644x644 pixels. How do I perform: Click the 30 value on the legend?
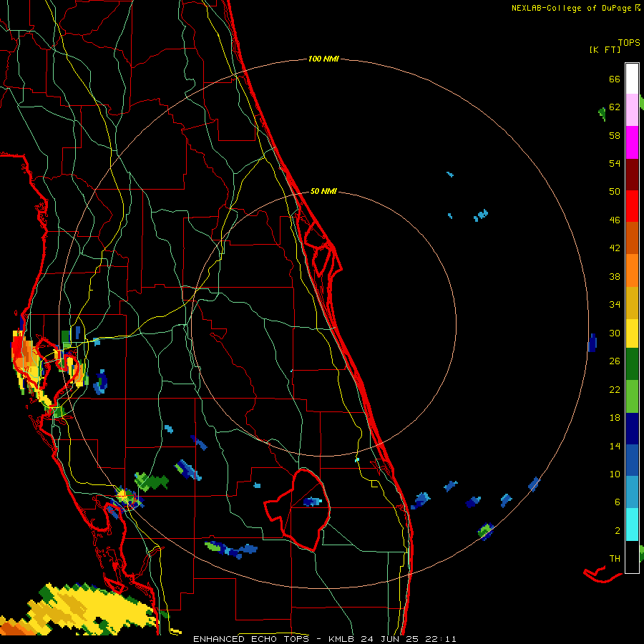[x=615, y=333]
